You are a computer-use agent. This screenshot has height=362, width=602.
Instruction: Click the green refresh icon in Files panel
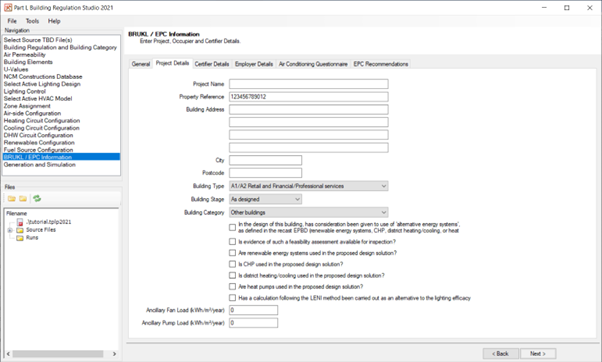pyautogui.click(x=37, y=198)
